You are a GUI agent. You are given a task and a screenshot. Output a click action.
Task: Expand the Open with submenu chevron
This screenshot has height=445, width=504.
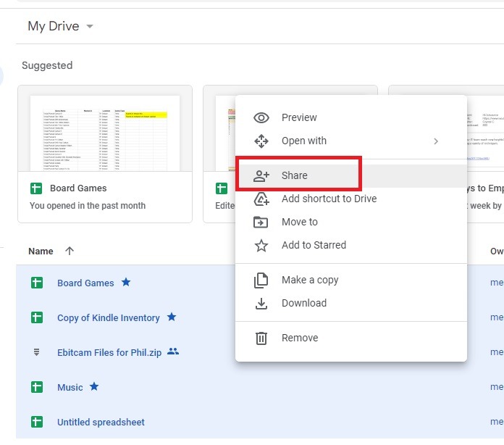pyautogui.click(x=435, y=141)
